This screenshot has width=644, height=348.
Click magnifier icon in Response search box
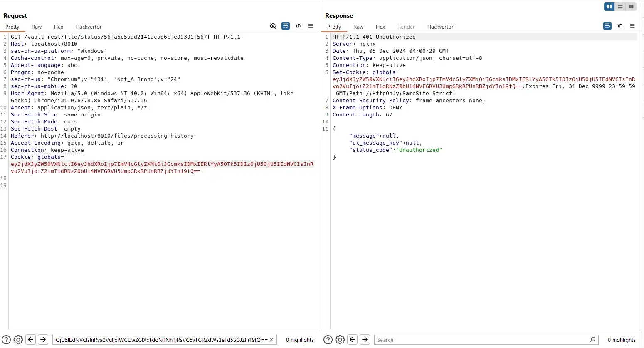[x=592, y=340]
